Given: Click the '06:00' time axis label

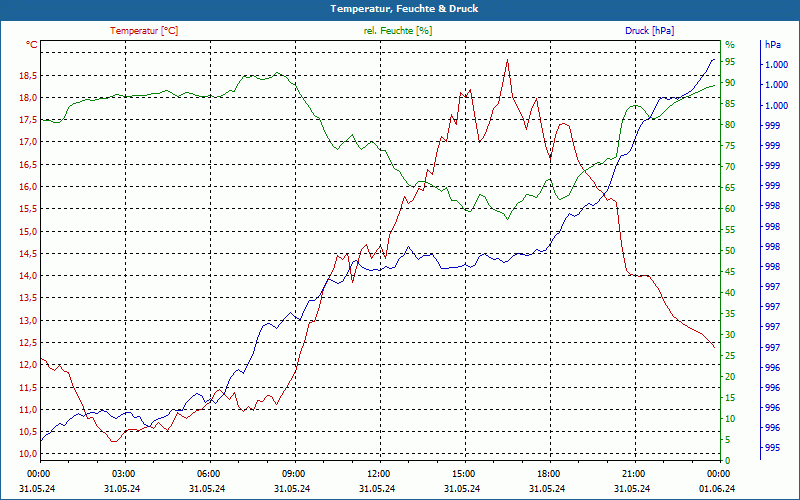Looking at the screenshot, I should [210, 473].
